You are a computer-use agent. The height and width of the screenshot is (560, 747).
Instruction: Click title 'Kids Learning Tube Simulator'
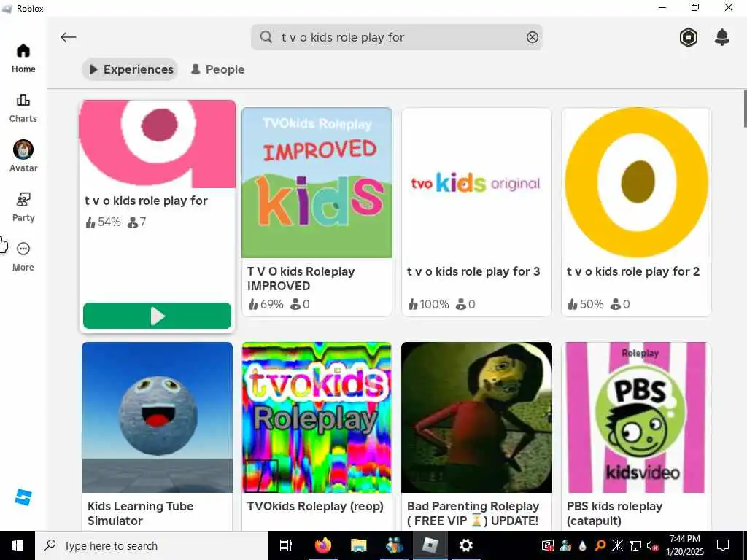(x=141, y=513)
